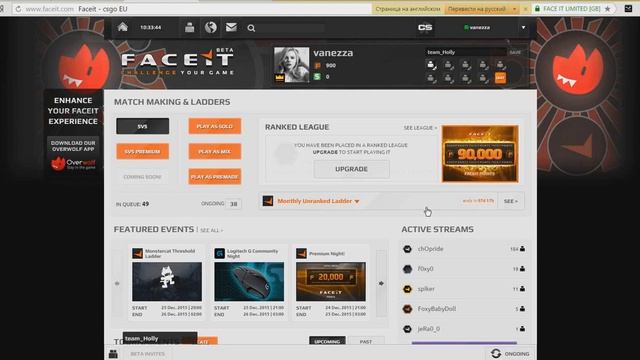Focus the team_Holly team name field

pos(465,52)
